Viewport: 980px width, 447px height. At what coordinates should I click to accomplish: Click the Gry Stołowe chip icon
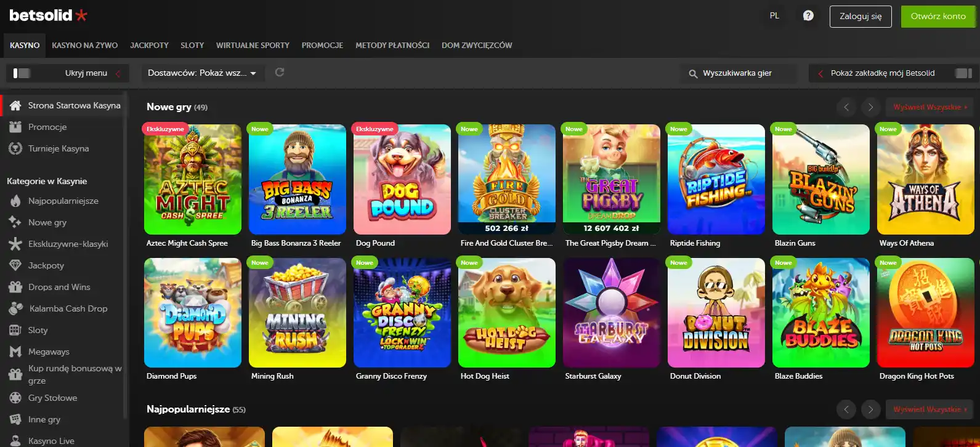[16, 398]
